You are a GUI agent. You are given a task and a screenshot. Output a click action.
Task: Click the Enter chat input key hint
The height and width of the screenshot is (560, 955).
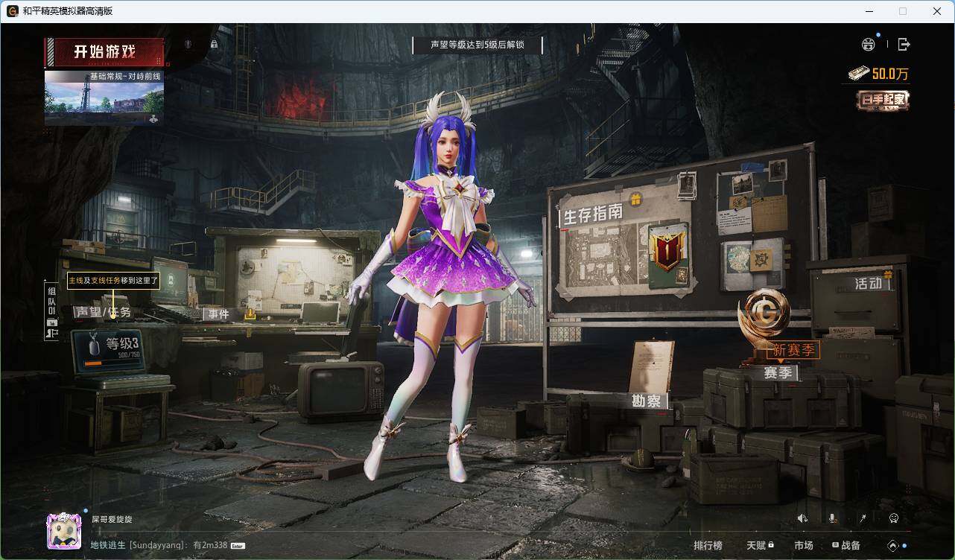(x=238, y=546)
